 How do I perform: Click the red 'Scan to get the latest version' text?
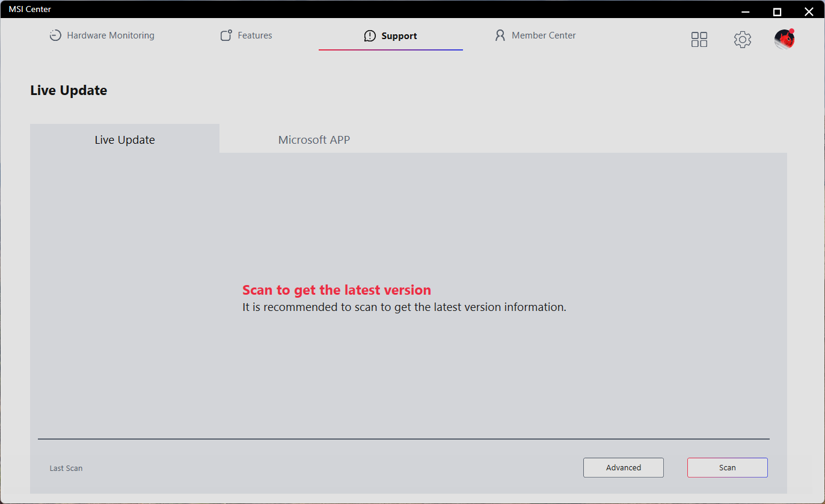click(x=337, y=290)
